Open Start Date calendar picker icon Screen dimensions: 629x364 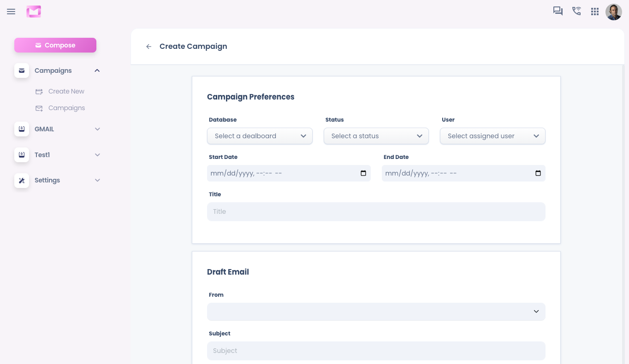tap(363, 173)
